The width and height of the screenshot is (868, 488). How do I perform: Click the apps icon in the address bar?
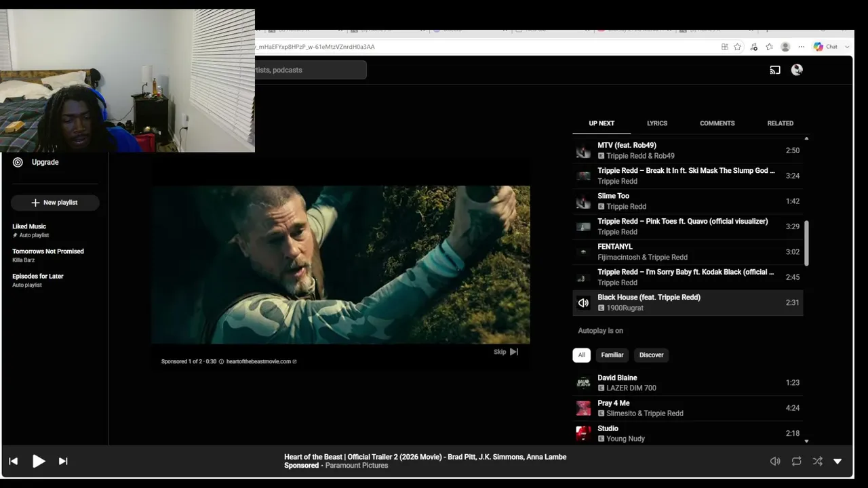[725, 47]
